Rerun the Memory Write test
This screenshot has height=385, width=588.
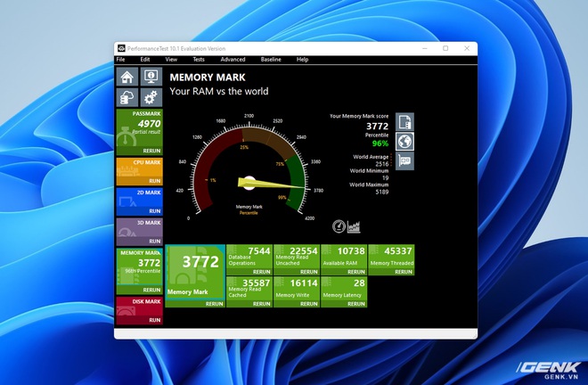[x=308, y=304]
